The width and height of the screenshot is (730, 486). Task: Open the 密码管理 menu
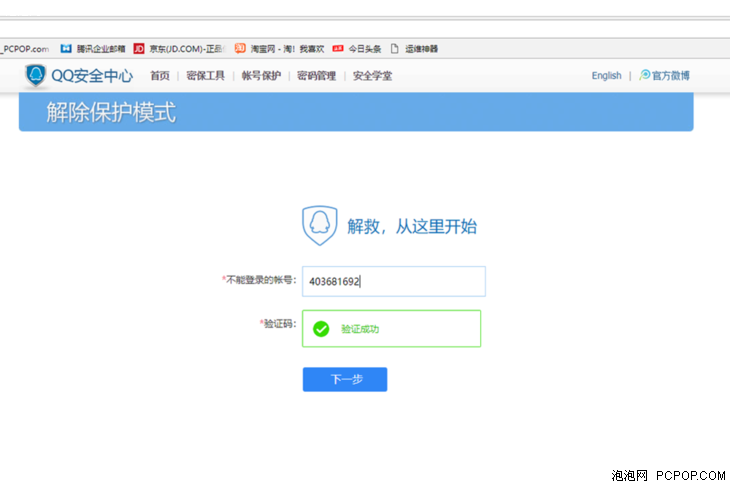point(316,76)
